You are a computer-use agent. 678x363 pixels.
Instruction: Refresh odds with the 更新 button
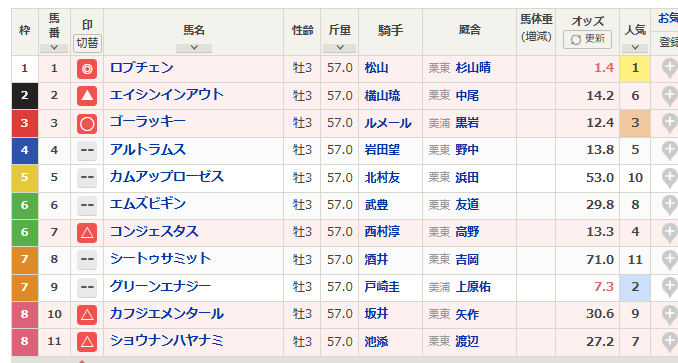[587, 39]
